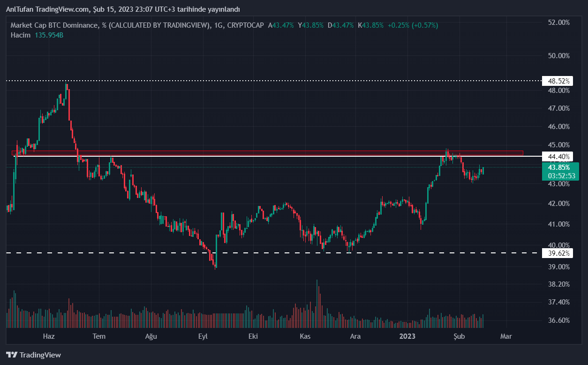588x365 pixels.
Task: Click the Mar label on time axis
Action: point(505,336)
